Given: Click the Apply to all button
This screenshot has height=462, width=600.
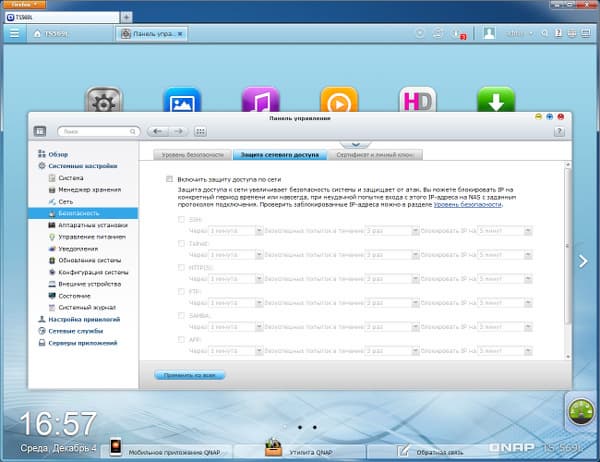Looking at the screenshot, I should click(x=190, y=375).
